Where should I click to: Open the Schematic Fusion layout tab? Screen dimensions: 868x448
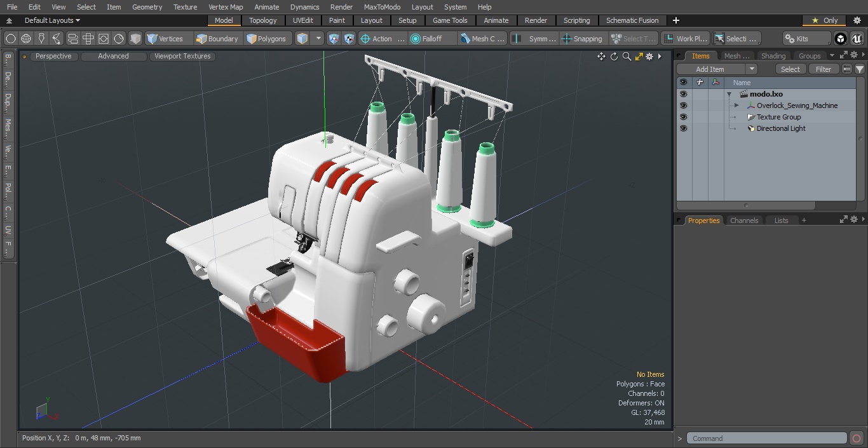pyautogui.click(x=632, y=20)
